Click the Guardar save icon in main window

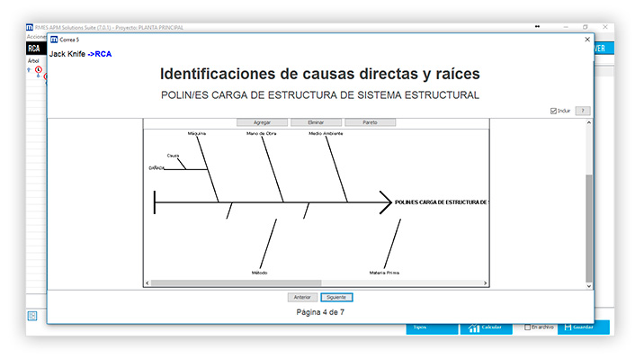pos(568,328)
